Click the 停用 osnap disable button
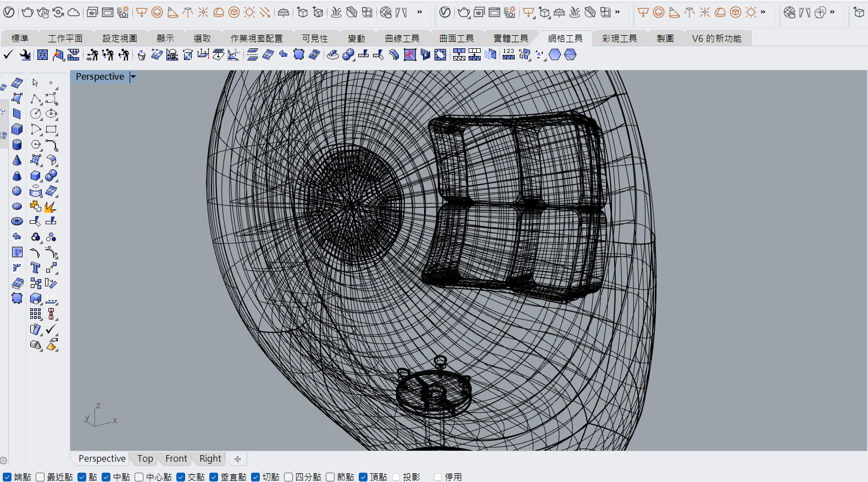 (438, 477)
